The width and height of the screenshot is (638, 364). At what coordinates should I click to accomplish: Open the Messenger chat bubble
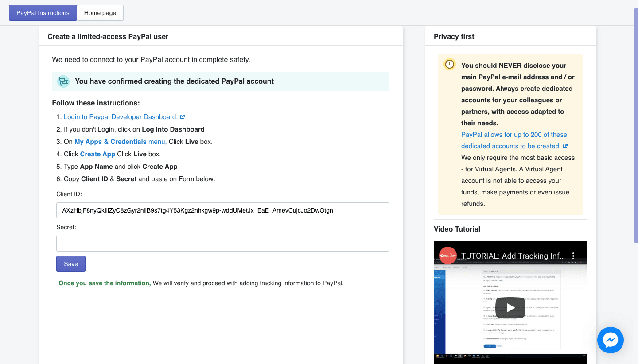[610, 340]
